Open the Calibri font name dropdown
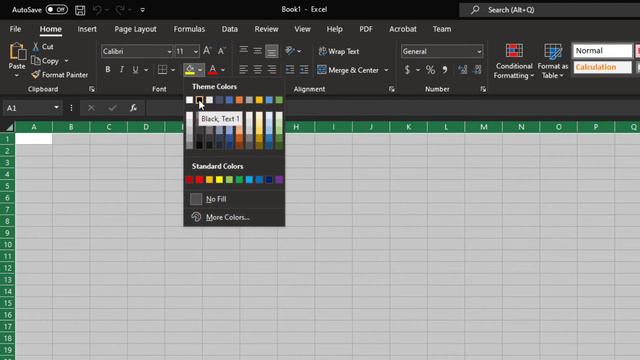The image size is (640, 360). pos(169,51)
